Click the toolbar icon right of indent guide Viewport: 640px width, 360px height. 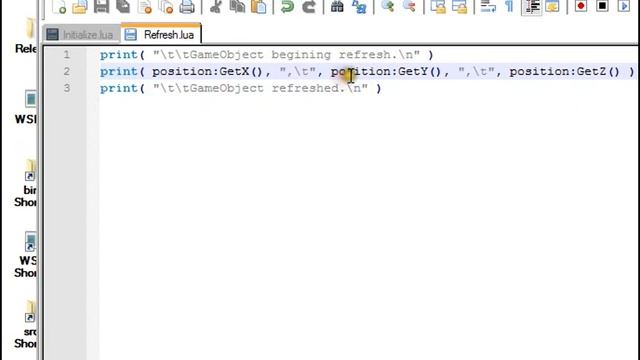(552, 7)
